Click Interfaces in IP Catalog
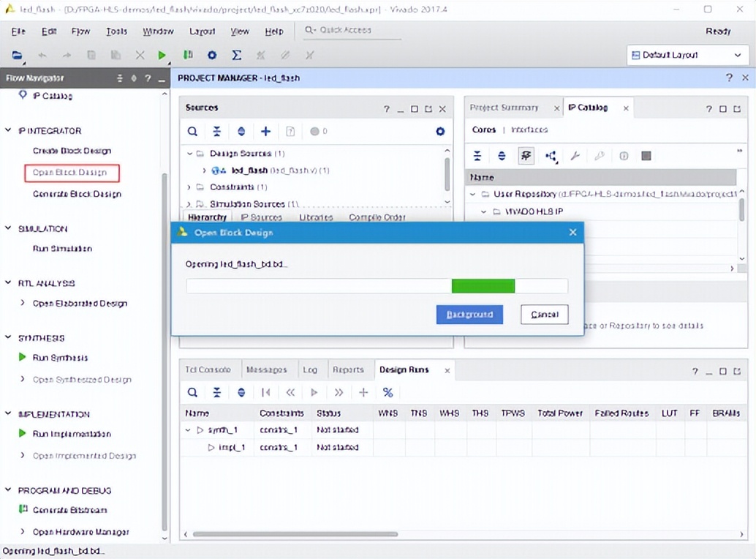 [529, 130]
